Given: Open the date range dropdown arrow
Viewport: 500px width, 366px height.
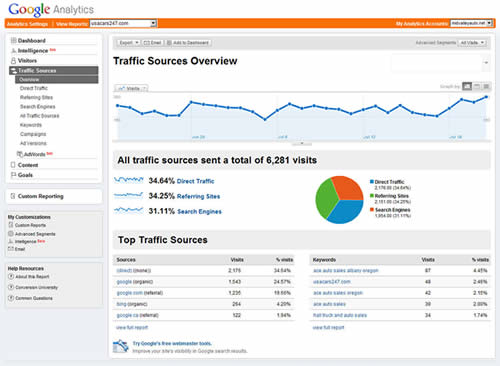Looking at the screenshot, I should click(x=486, y=63).
